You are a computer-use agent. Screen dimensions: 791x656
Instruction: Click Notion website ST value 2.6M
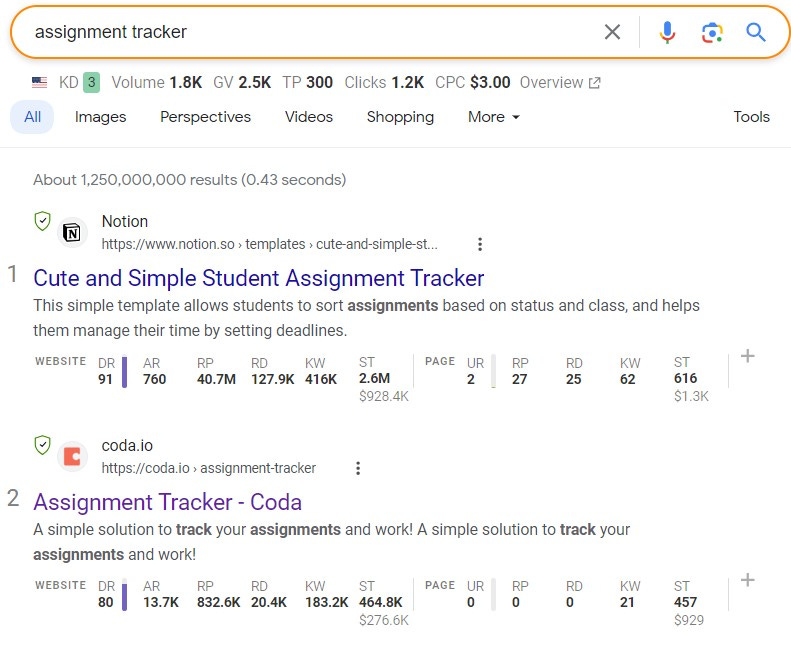[x=374, y=378]
